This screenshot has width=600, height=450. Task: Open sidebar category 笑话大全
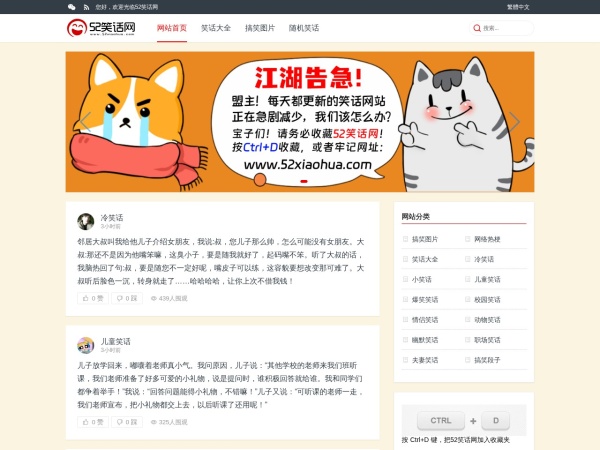pyautogui.click(x=425, y=259)
